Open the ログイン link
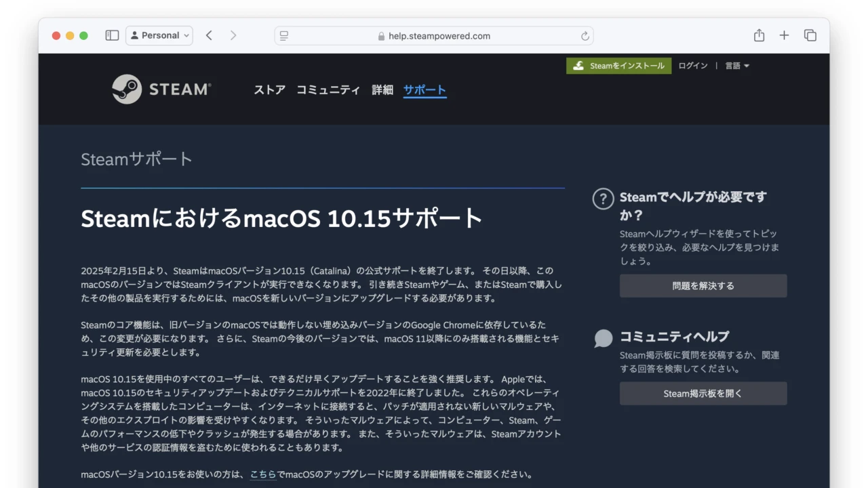This screenshot has width=868, height=488. click(x=693, y=66)
